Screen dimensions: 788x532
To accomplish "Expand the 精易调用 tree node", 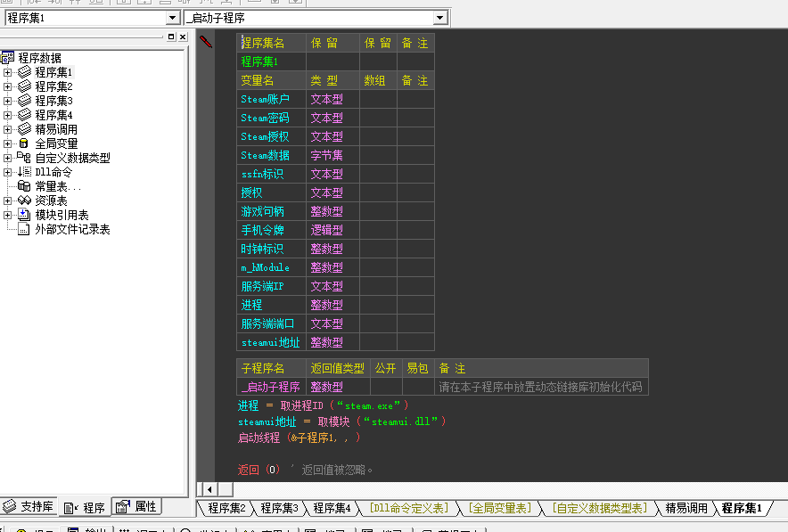I will coord(8,129).
